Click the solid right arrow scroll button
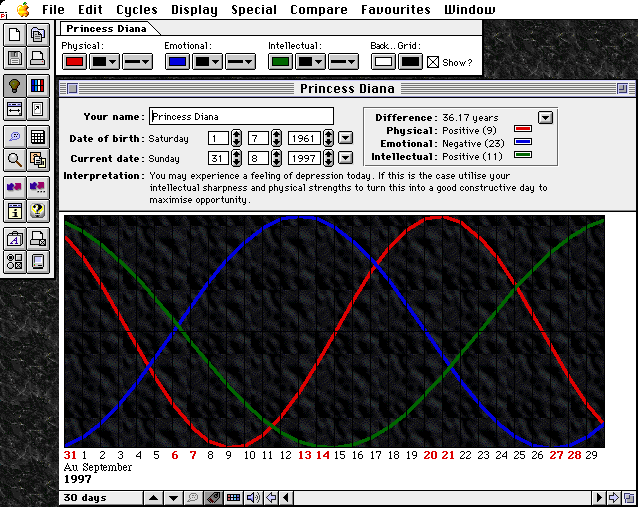This screenshot has height=507, width=638. (x=599, y=498)
